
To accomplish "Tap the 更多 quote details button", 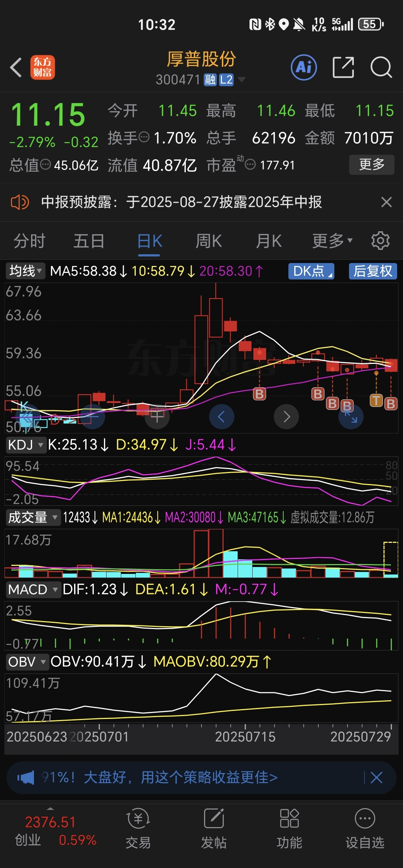I will (x=372, y=165).
